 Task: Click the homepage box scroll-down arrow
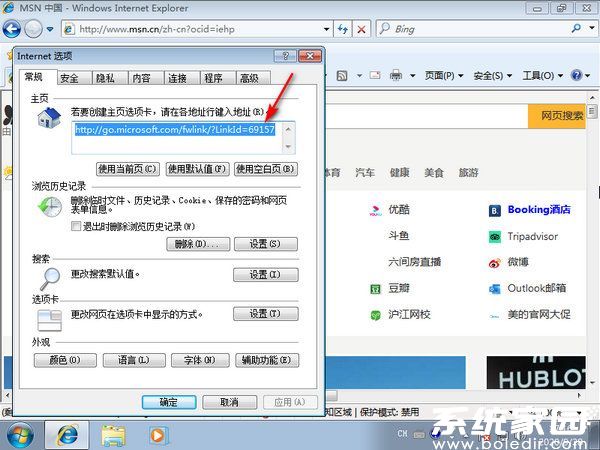(x=289, y=146)
